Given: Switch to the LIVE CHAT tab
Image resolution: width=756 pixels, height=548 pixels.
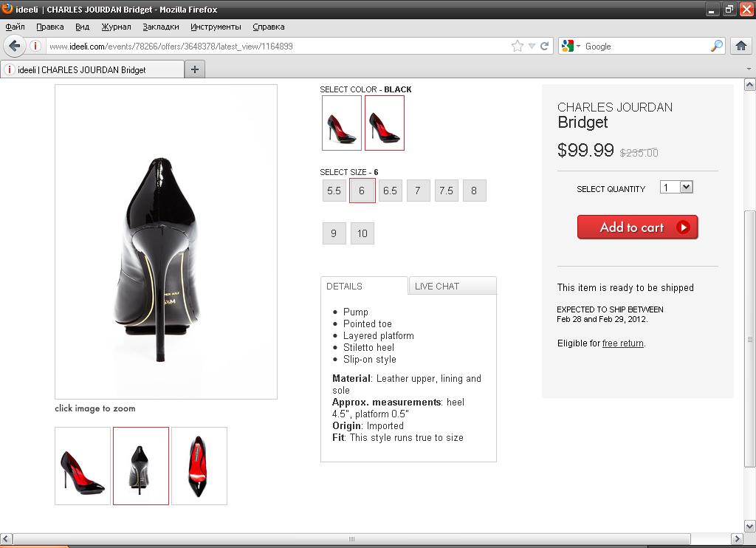Looking at the screenshot, I should tap(453, 286).
